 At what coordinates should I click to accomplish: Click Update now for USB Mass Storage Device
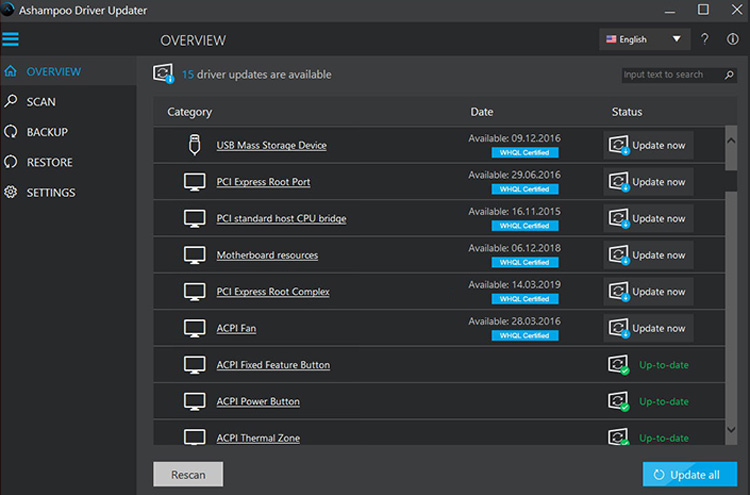click(648, 145)
